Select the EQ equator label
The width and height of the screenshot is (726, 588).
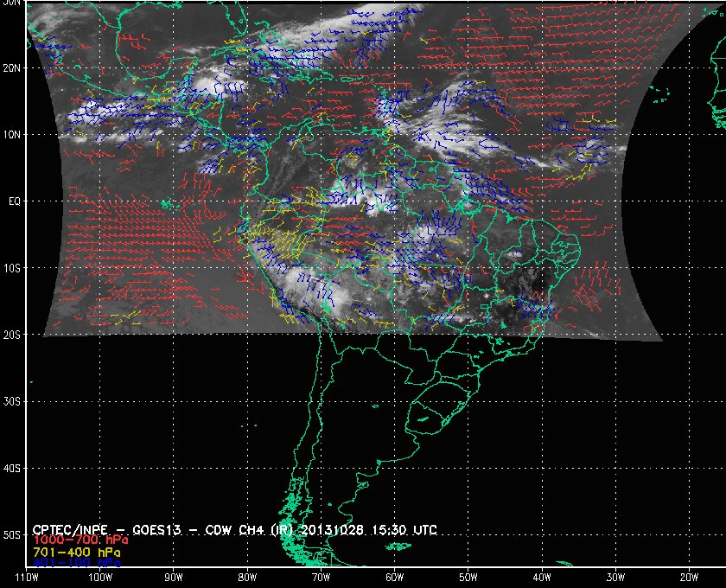tap(15, 201)
